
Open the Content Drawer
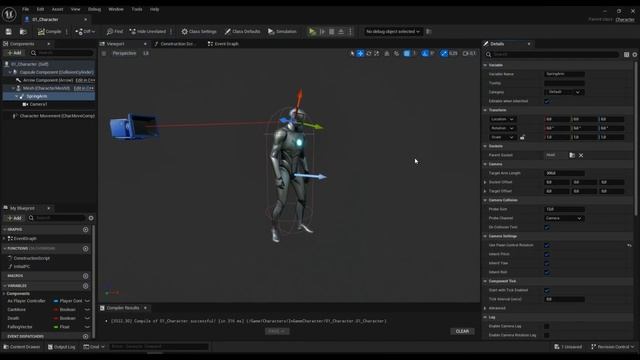(x=22, y=347)
